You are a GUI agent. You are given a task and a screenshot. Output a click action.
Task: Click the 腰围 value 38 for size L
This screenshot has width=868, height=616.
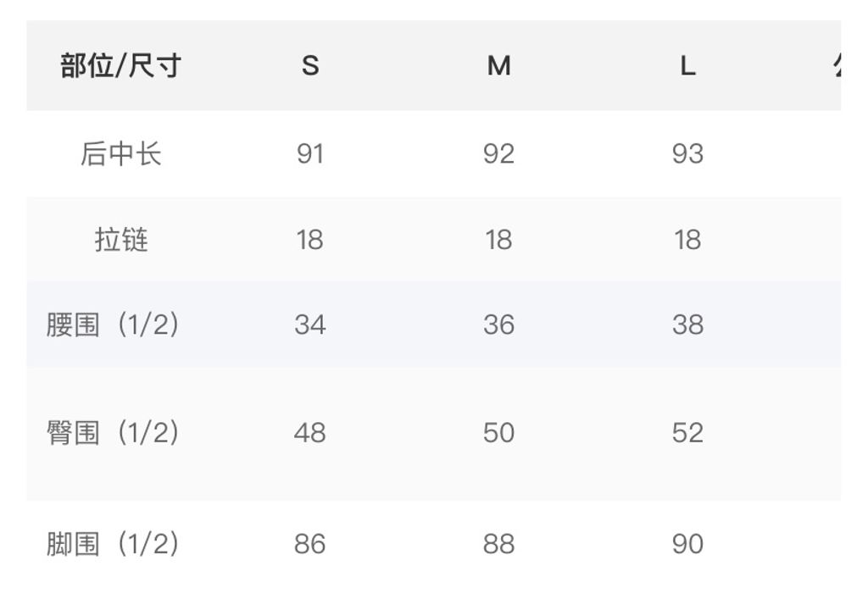687,325
